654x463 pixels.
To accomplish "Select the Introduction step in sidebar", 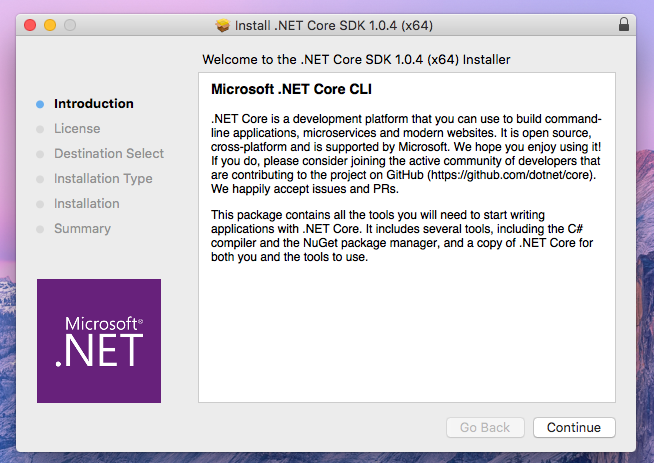I will pos(93,104).
